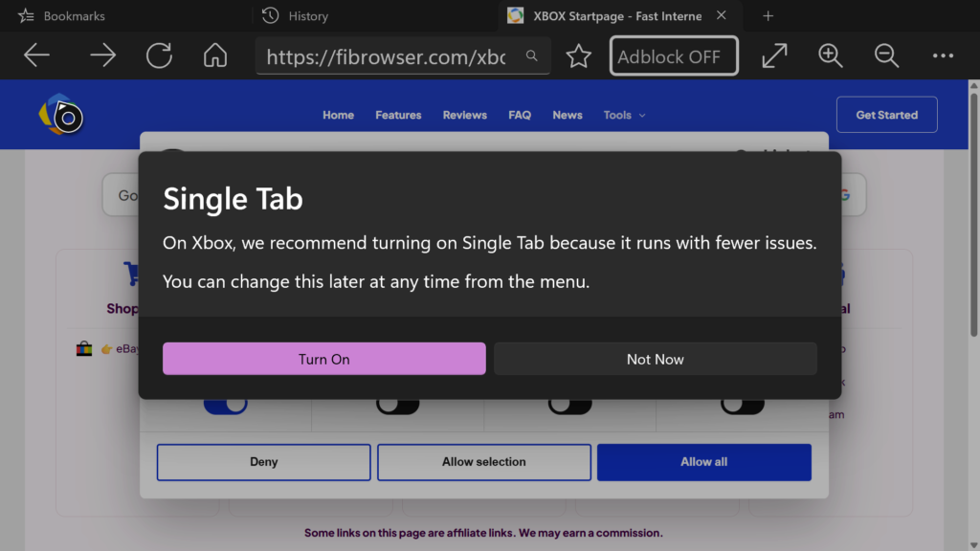Click Allow selection in cookie consent
The image size is (980, 551).
coord(483,462)
